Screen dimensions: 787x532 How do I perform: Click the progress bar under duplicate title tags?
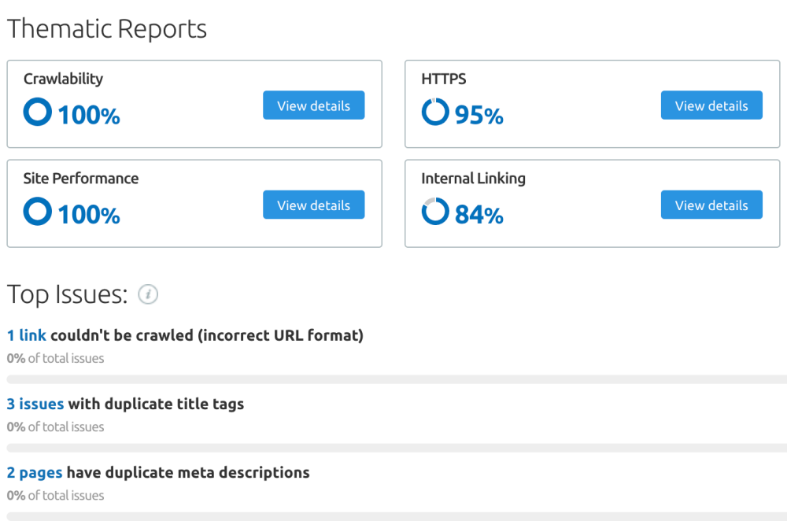[x=393, y=448]
